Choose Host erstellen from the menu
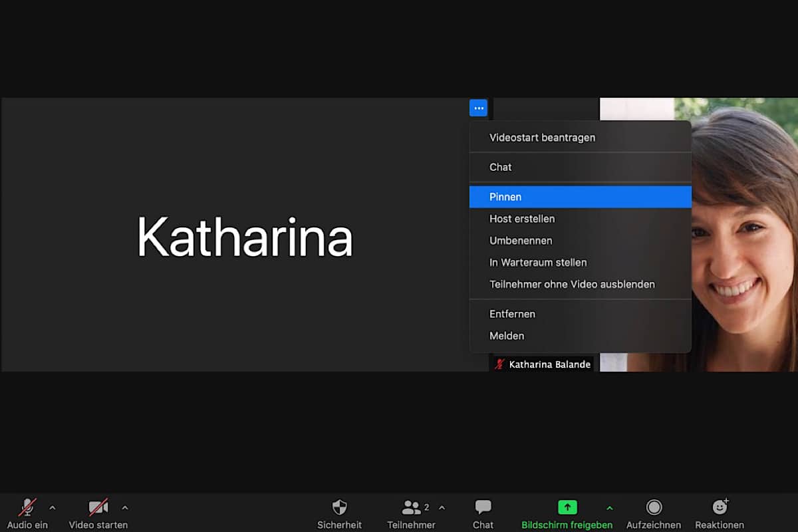Viewport: 798px width, 532px height. click(522, 219)
